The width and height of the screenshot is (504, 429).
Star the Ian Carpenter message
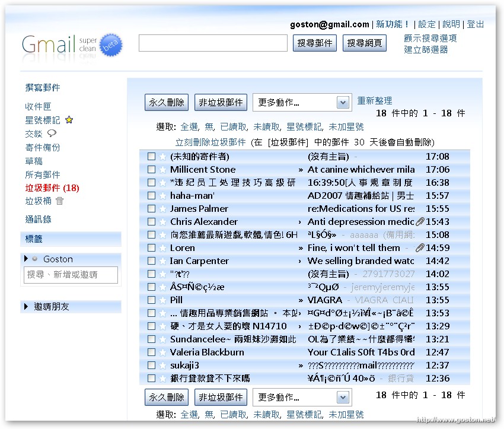162,261
